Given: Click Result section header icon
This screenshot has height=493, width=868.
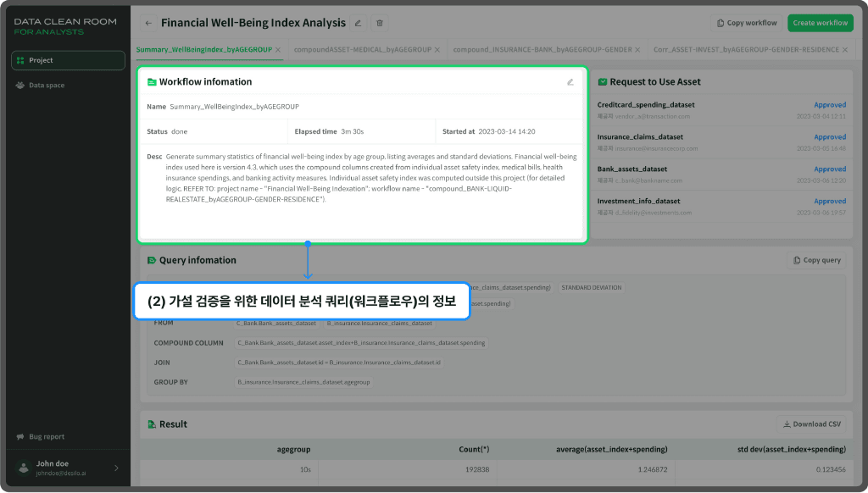Looking at the screenshot, I should pos(152,425).
